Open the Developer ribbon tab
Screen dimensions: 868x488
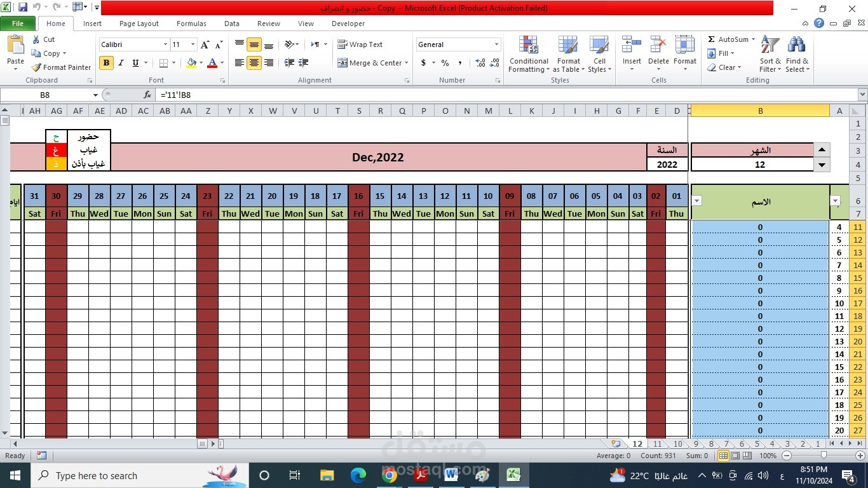point(348,24)
